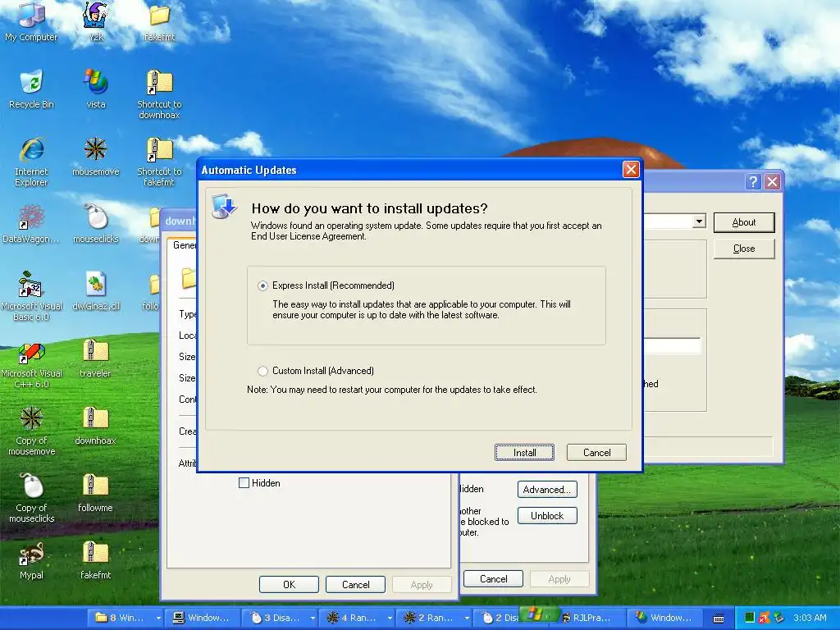Expand the 8 Win... taskbar group arrow
The image size is (840, 630).
158,619
